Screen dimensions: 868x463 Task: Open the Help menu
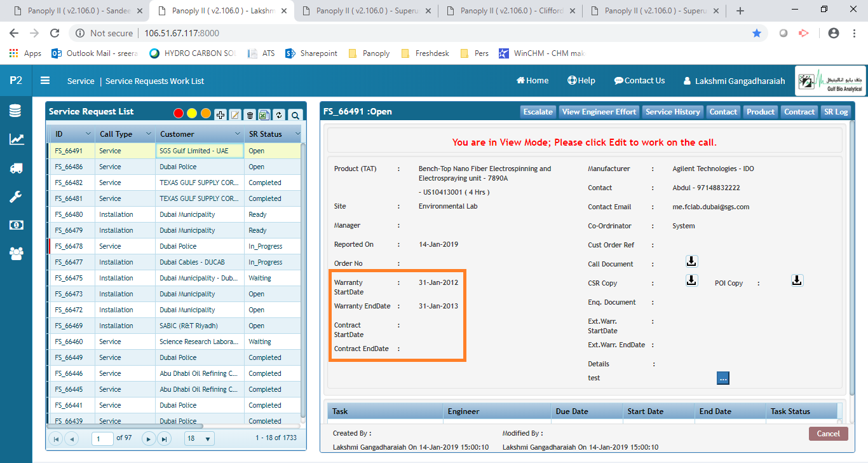(x=581, y=81)
